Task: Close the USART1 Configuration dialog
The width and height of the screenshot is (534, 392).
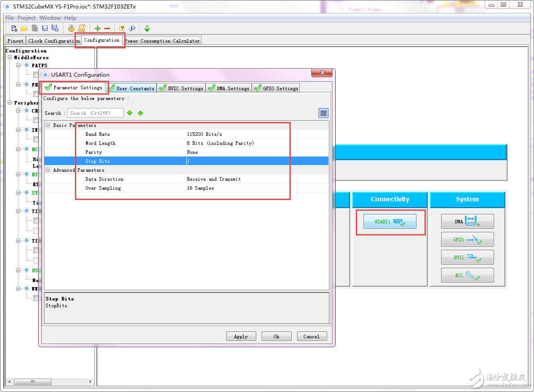Action: [x=322, y=73]
